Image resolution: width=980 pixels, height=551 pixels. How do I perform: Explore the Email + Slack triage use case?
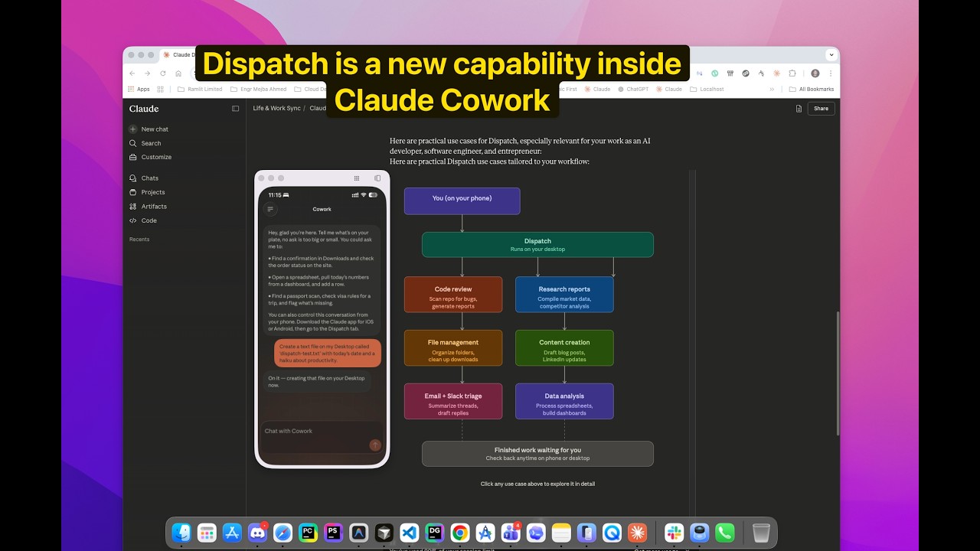click(x=453, y=401)
